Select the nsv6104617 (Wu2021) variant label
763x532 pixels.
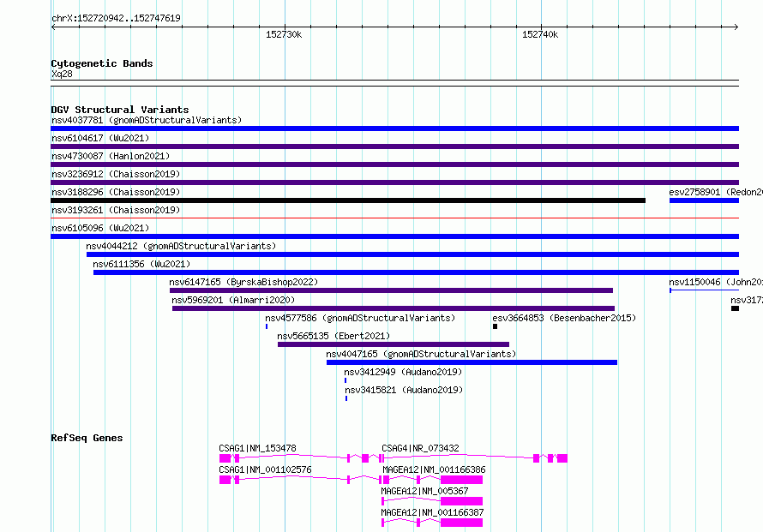pos(100,138)
